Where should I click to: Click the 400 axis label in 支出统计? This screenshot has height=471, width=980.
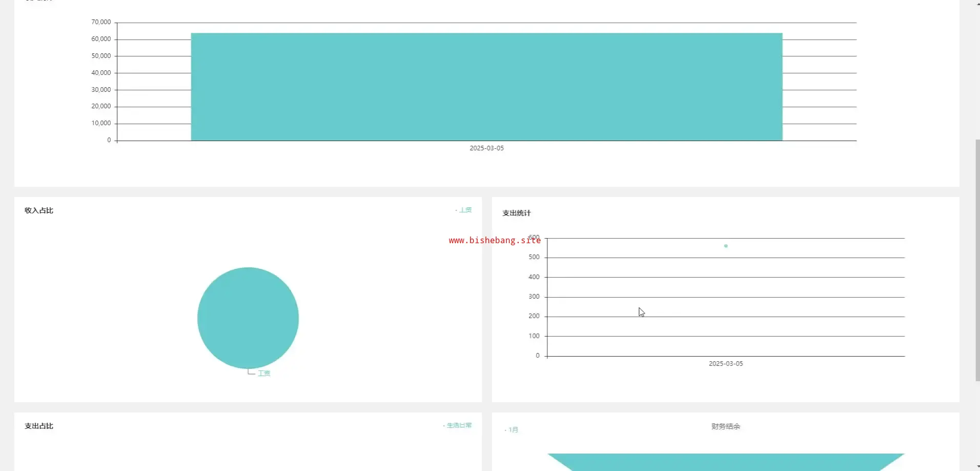point(534,277)
